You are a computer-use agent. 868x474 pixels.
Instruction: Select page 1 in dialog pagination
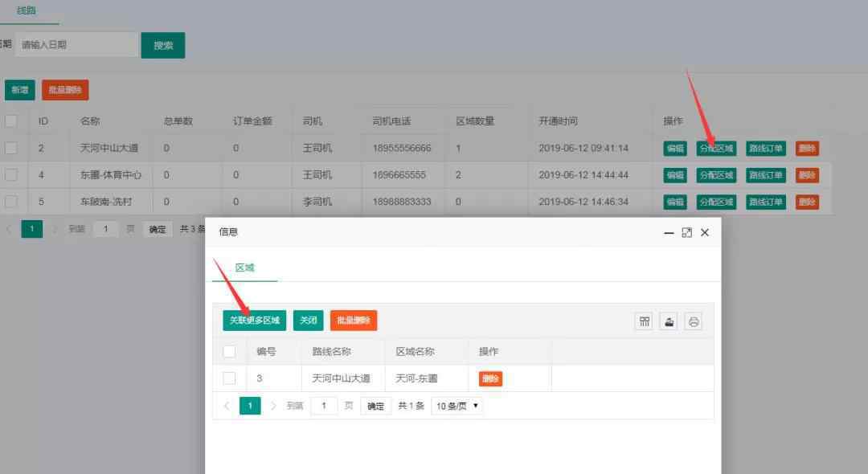pyautogui.click(x=250, y=406)
